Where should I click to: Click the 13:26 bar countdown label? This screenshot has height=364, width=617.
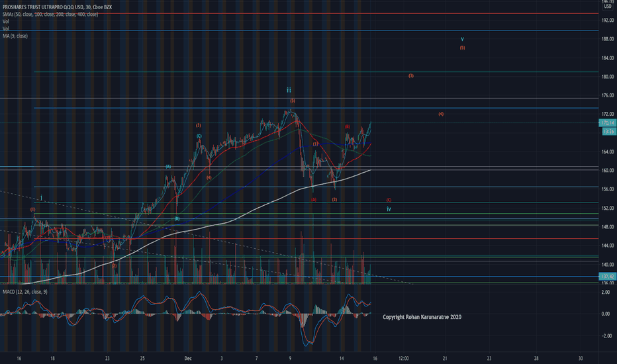point(609,132)
